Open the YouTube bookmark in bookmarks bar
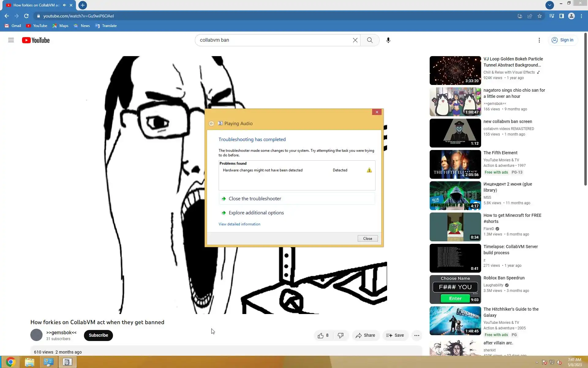588x368 pixels. [37, 26]
